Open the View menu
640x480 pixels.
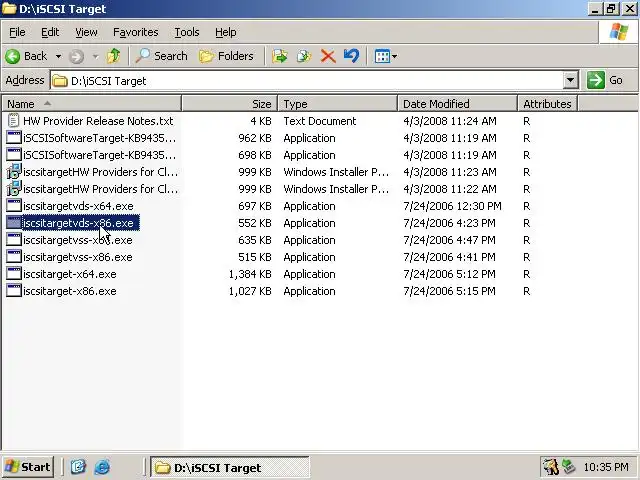(86, 32)
